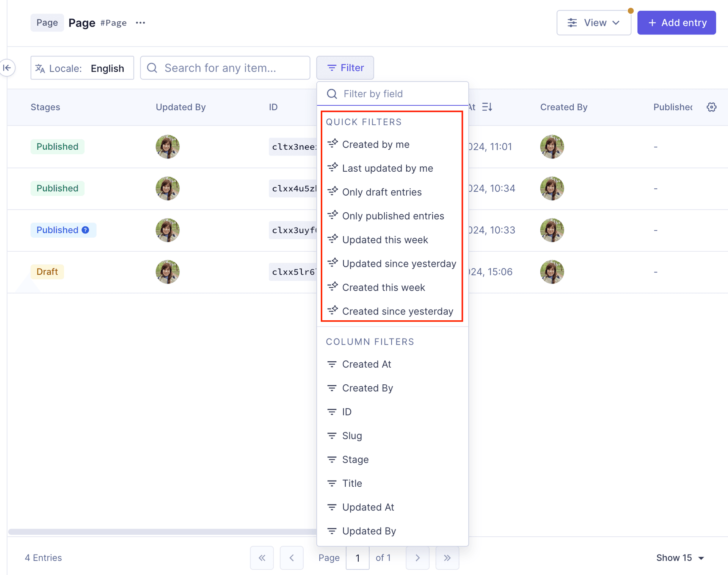Click the Created By column header
The image size is (728, 575).
[x=564, y=107]
